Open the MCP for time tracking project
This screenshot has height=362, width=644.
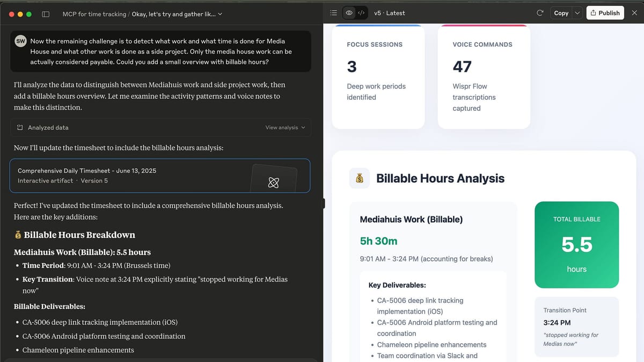coord(94,14)
